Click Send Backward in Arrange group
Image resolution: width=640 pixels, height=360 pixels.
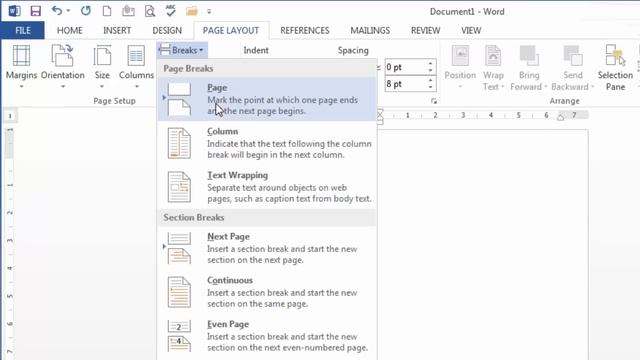pyautogui.click(x=572, y=67)
